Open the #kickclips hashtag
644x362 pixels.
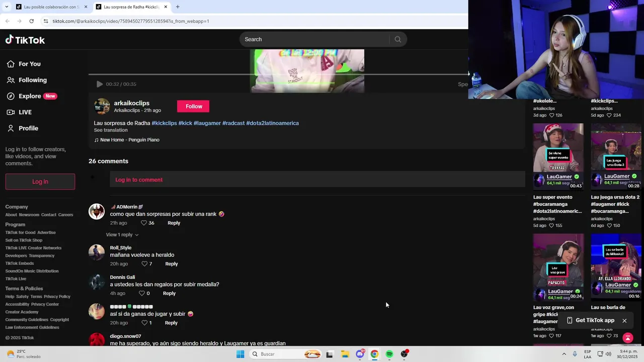[x=164, y=123]
